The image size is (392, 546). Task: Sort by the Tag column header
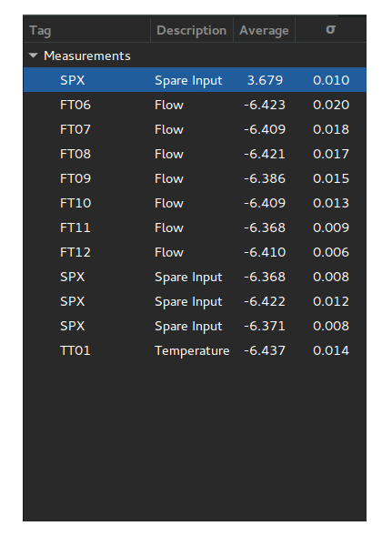[x=87, y=30]
